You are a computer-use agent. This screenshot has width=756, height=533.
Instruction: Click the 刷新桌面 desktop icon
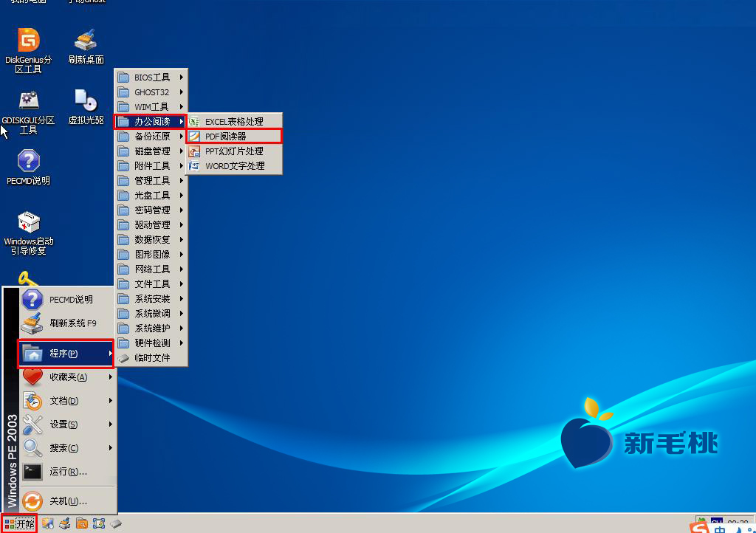point(86,47)
